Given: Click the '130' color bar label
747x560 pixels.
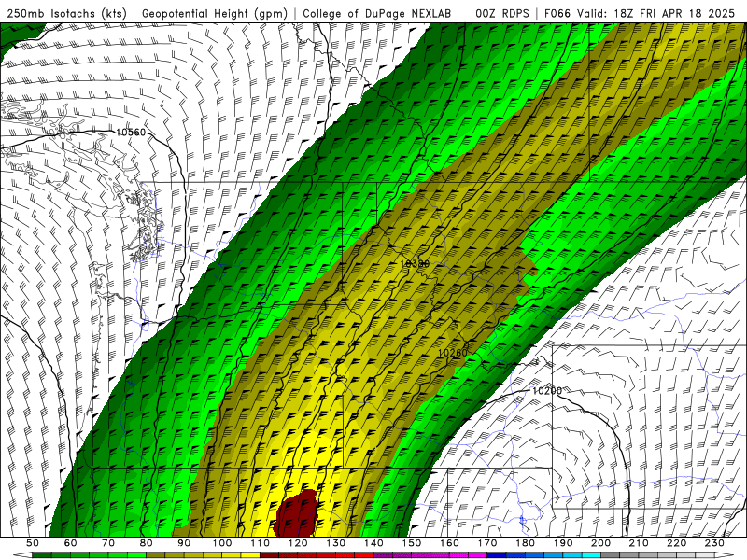Looking at the screenshot, I should [x=335, y=543].
